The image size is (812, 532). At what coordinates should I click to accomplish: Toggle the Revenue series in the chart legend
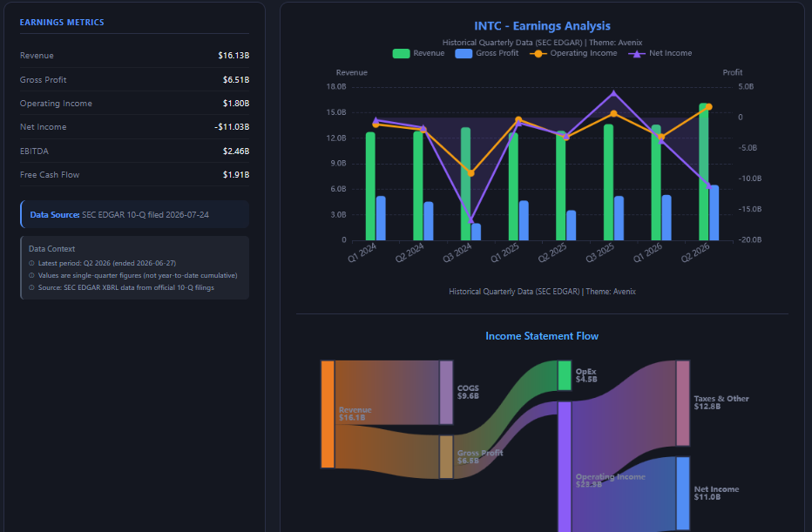[x=418, y=53]
